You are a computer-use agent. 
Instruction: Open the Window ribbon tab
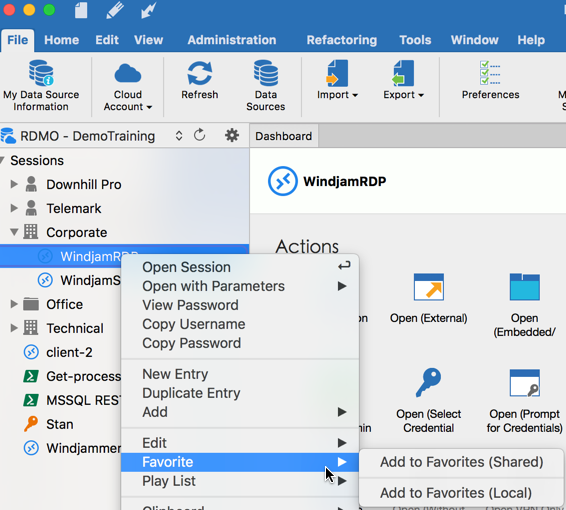474,40
